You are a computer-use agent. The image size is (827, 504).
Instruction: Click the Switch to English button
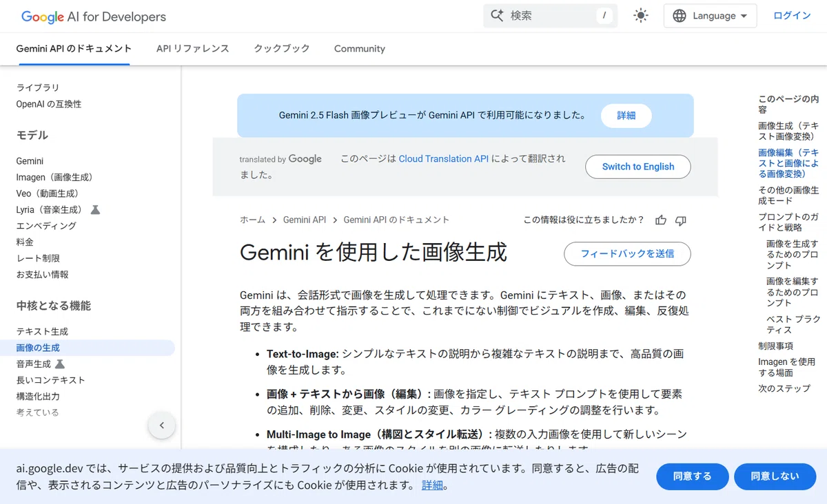[638, 167]
